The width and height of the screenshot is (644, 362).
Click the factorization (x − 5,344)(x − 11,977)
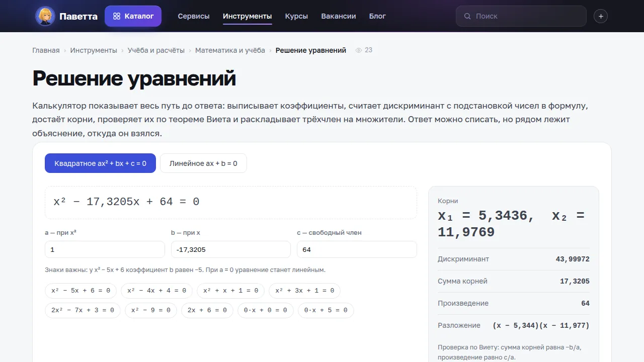point(541,326)
